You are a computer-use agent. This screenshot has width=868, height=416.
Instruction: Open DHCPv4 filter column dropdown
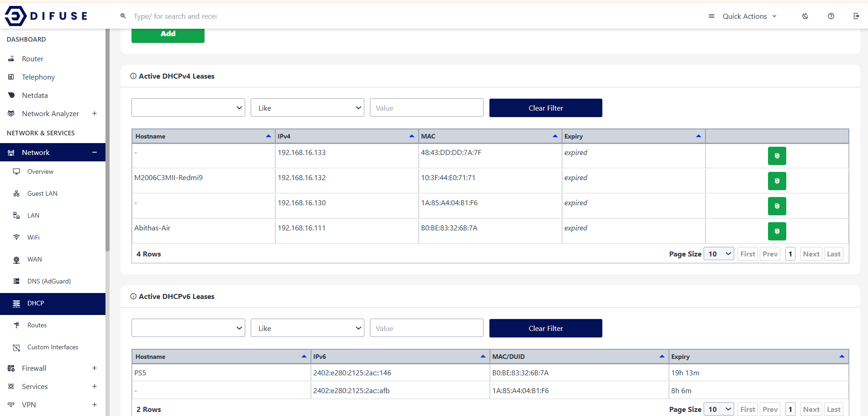click(188, 108)
